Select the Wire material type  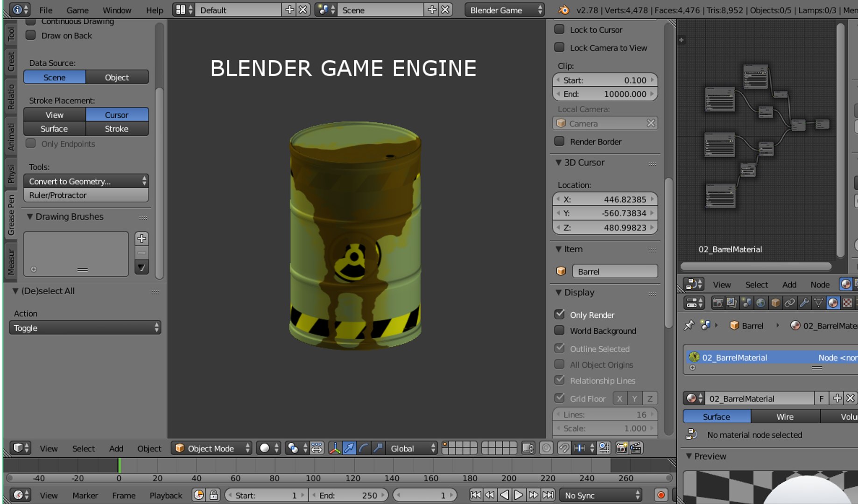785,416
